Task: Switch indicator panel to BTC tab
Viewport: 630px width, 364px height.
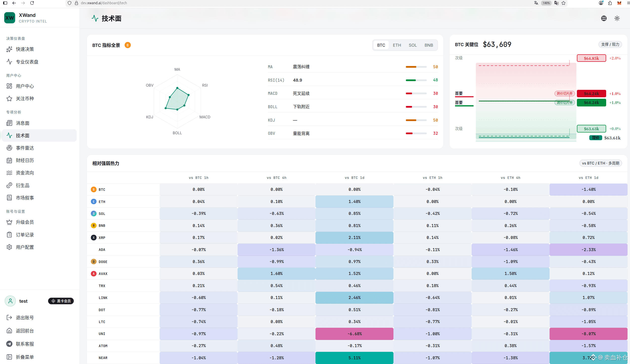Action: (x=381, y=45)
